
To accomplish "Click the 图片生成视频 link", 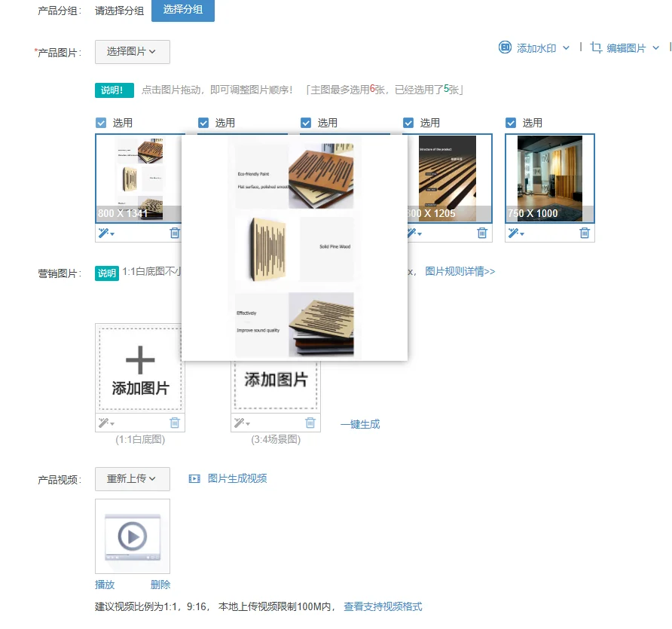I will [x=237, y=478].
